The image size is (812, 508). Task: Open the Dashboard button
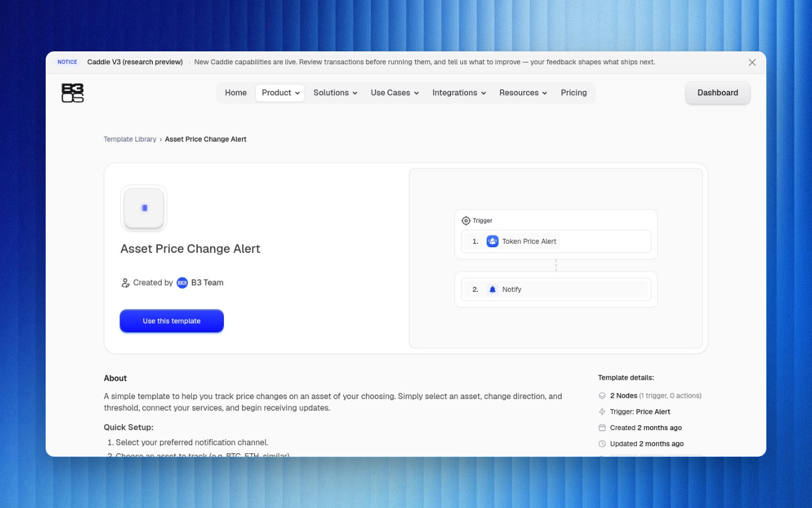[x=718, y=93]
